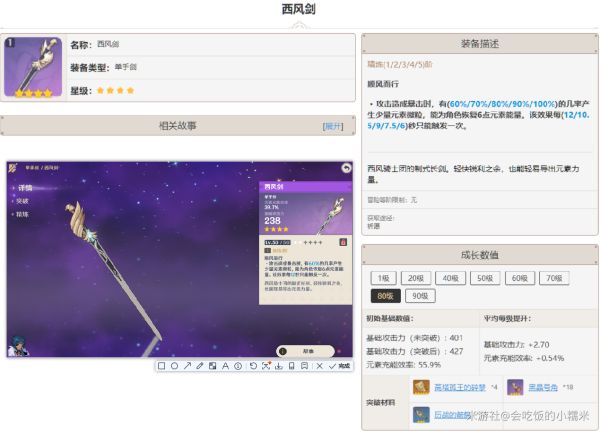
Task: Click the 顺风而行 skill name
Action: [383, 84]
